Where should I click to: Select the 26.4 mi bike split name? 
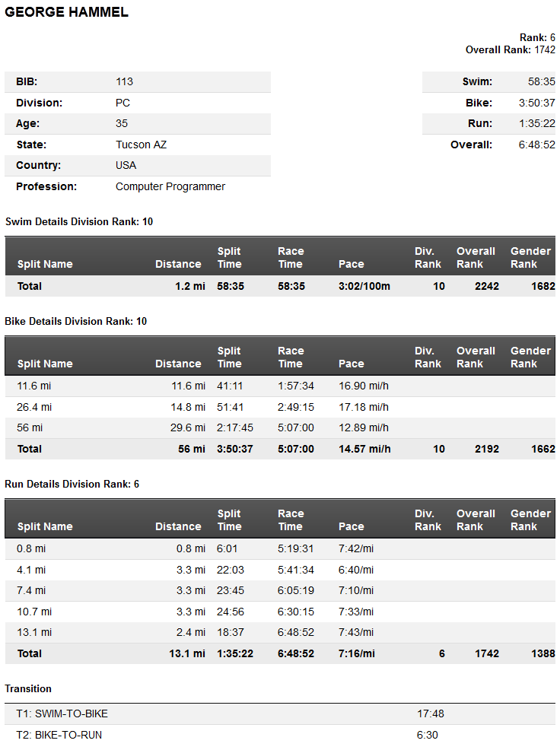pyautogui.click(x=34, y=407)
